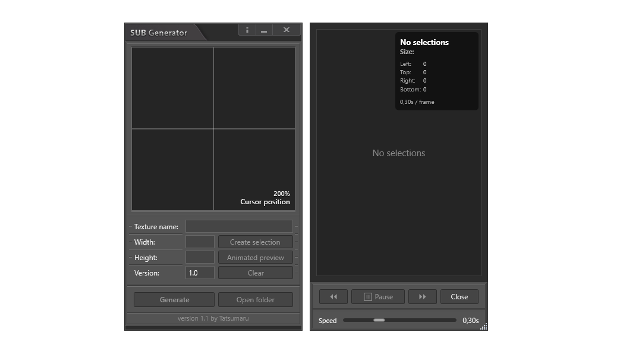Click the '0,30s' speed value

click(x=471, y=321)
